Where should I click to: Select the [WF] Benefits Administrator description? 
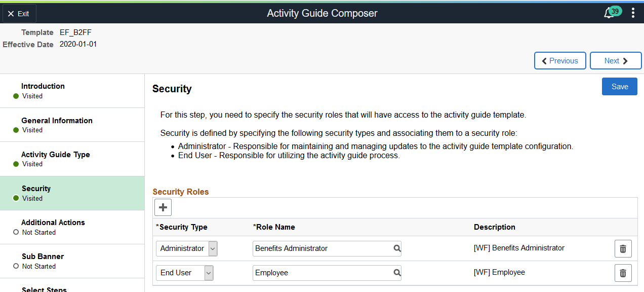[x=519, y=248]
